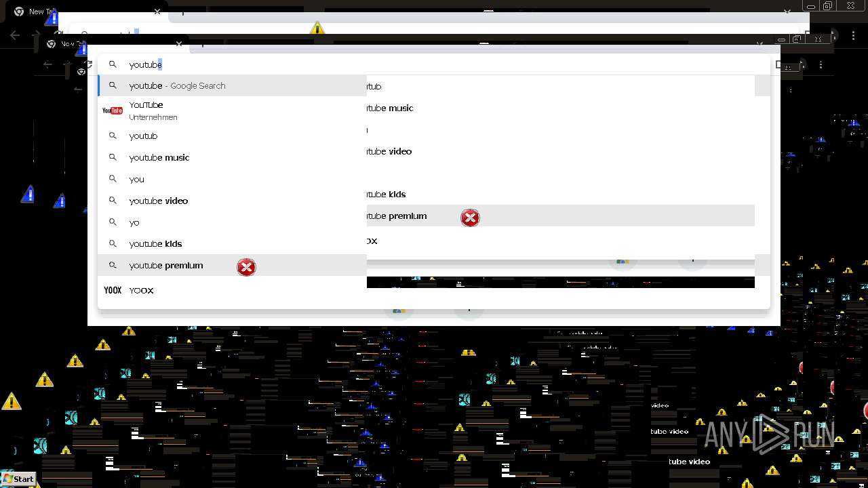Choose the "youtub" search suggestion
Screen dimensions: 868x488
coord(232,136)
